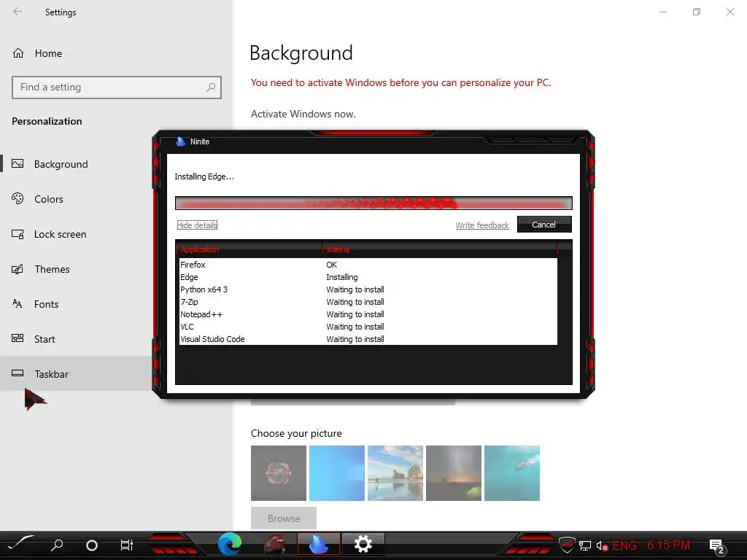Image resolution: width=747 pixels, height=560 pixels.
Task: Cancel the Ninite installation
Action: (544, 225)
